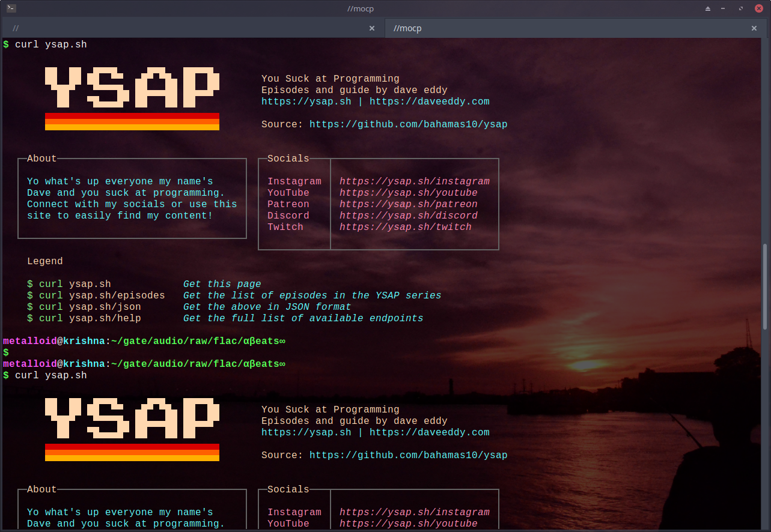Open the https://ysap.sh link in the second output
This screenshot has width=771, height=532.
pyautogui.click(x=306, y=432)
